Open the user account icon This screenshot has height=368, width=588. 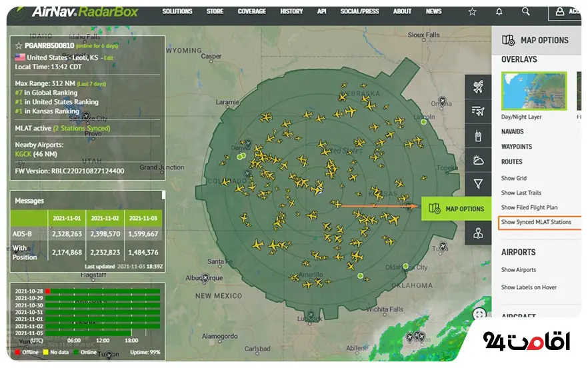(x=560, y=11)
